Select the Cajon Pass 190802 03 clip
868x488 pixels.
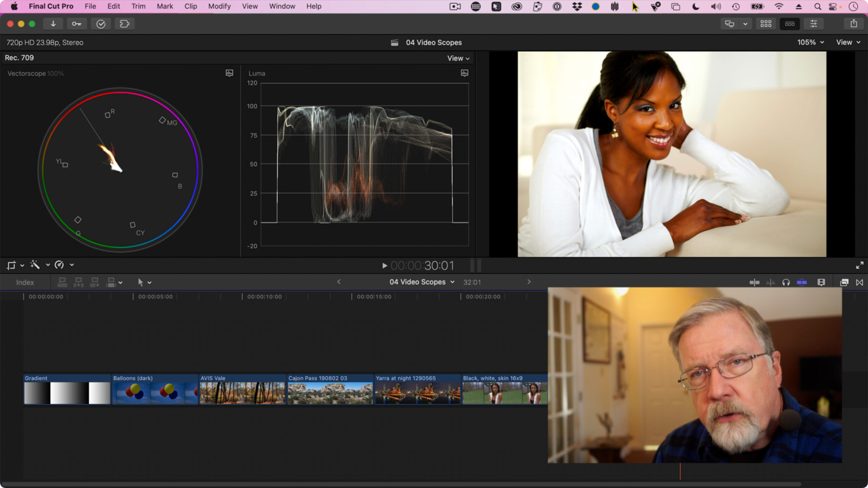coord(330,389)
